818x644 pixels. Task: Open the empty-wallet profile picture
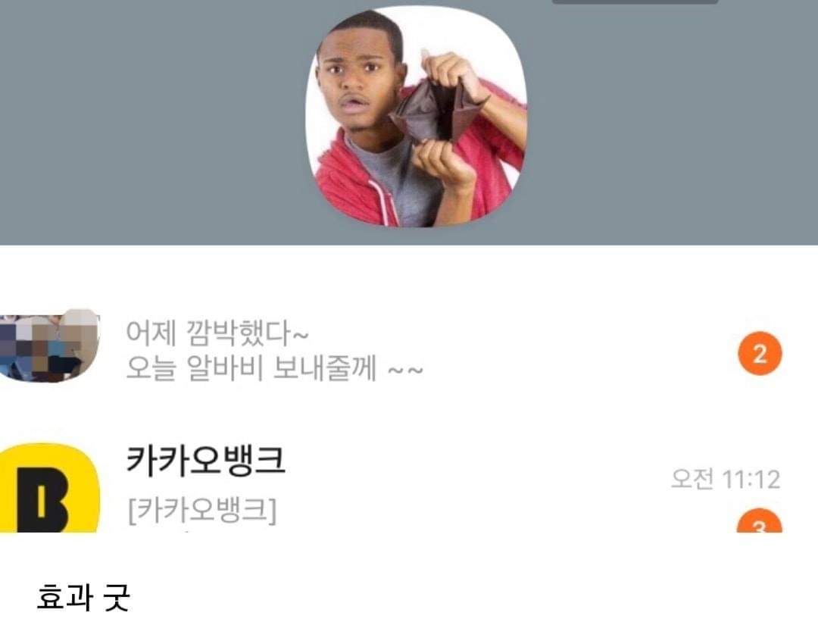click(x=416, y=117)
